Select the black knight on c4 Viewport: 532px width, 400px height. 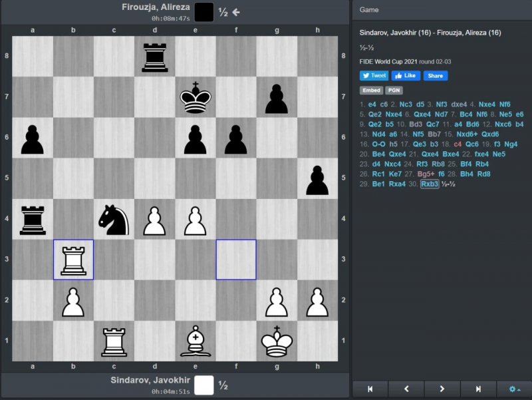click(x=114, y=219)
